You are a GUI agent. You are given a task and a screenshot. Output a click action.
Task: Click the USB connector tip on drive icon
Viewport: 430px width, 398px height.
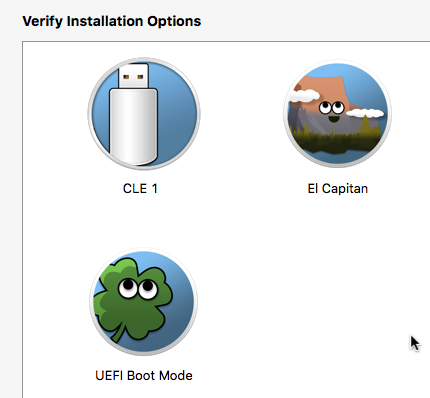point(133,76)
